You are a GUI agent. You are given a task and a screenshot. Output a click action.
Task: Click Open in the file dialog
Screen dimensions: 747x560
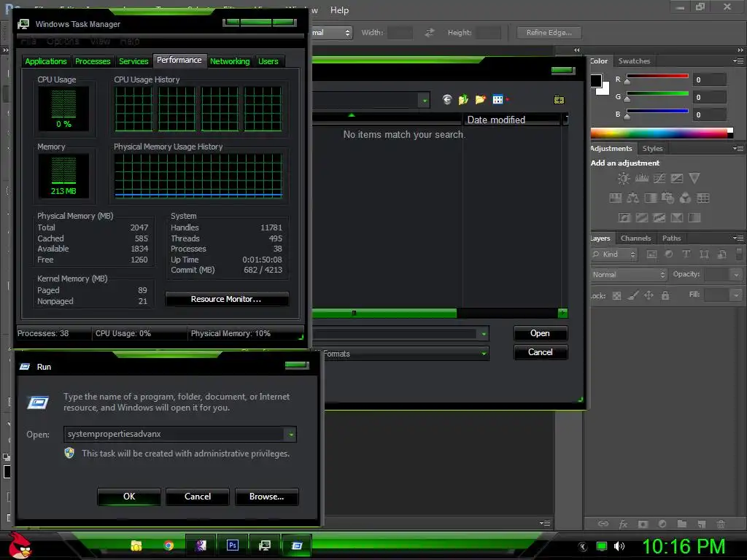(x=541, y=333)
